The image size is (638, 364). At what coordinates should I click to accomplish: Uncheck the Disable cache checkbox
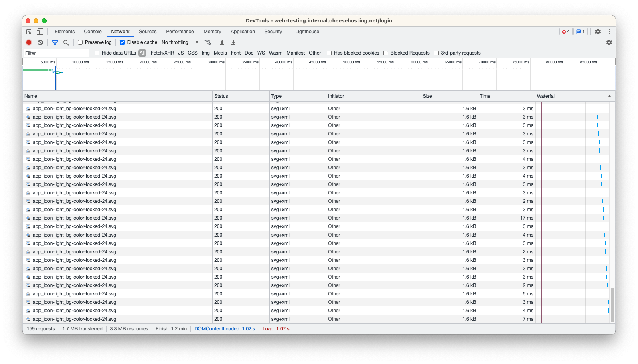point(122,42)
